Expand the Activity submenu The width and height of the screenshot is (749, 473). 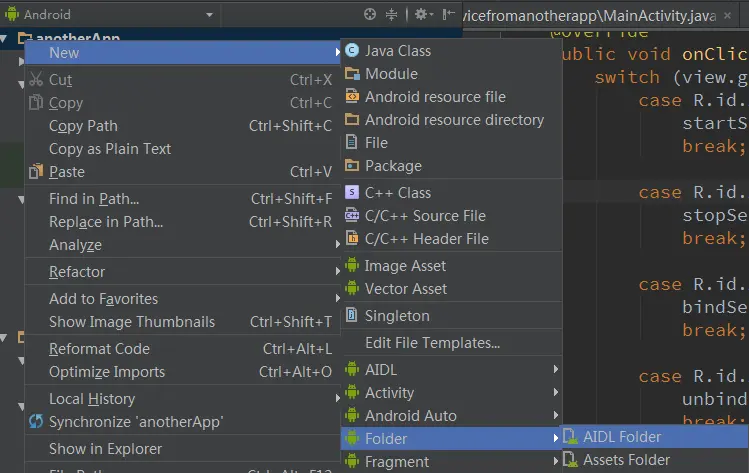coord(389,392)
